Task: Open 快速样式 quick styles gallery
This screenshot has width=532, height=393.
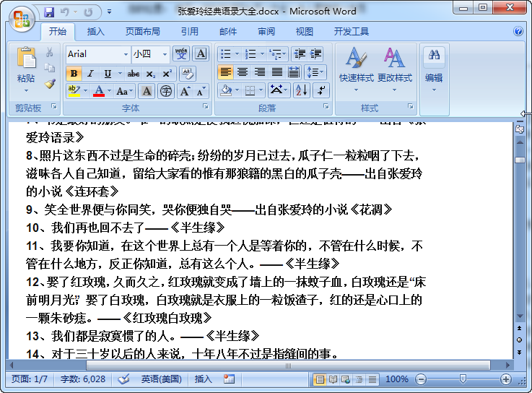Action: pos(357,70)
